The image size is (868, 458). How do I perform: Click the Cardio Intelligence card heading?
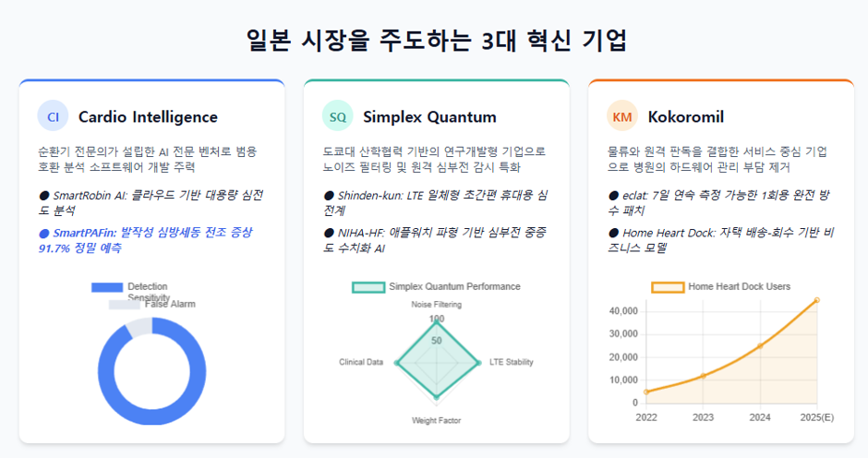(x=148, y=117)
